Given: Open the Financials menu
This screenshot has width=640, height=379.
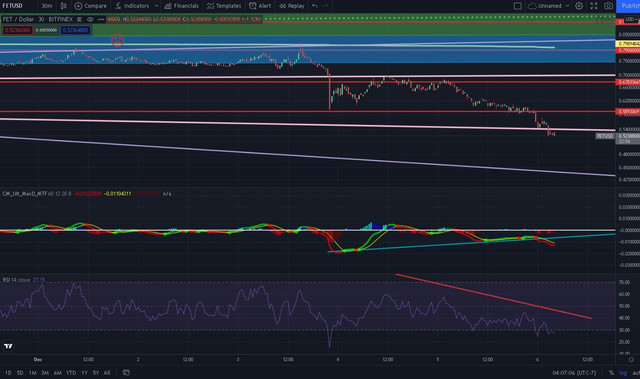Looking at the screenshot, I should coord(182,6).
